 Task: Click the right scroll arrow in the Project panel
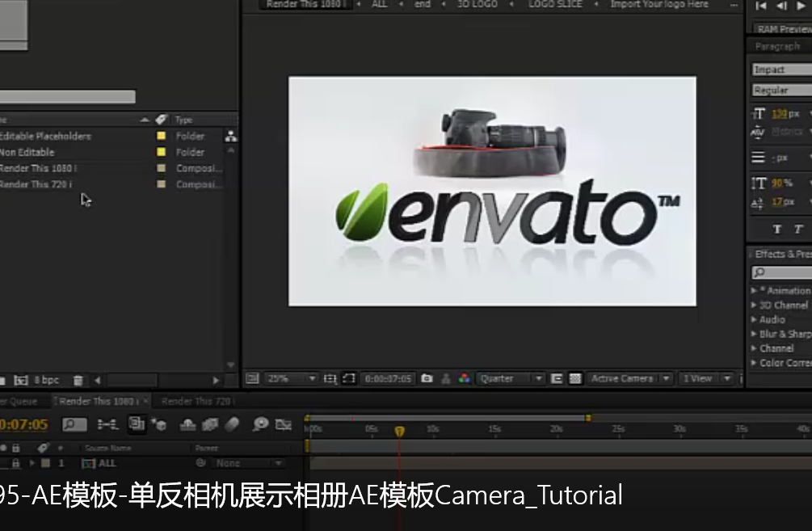point(216,380)
